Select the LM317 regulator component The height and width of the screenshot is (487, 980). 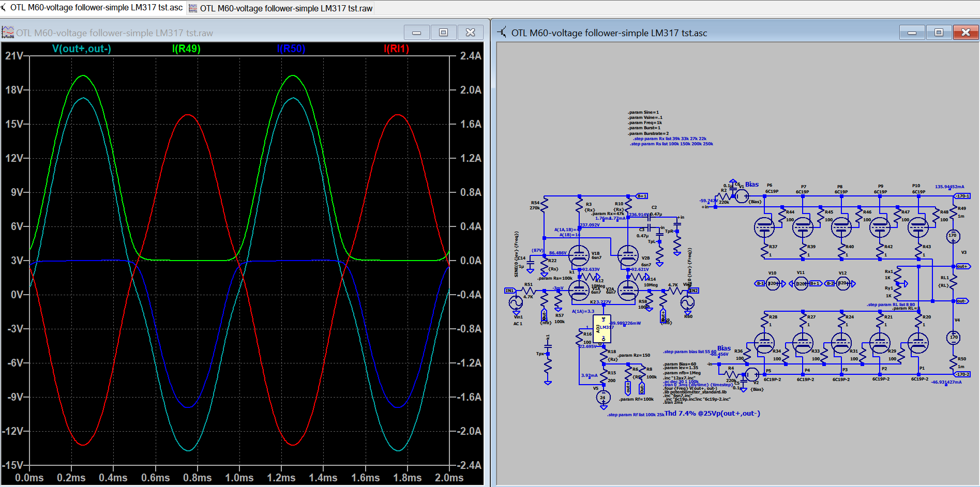click(602, 329)
